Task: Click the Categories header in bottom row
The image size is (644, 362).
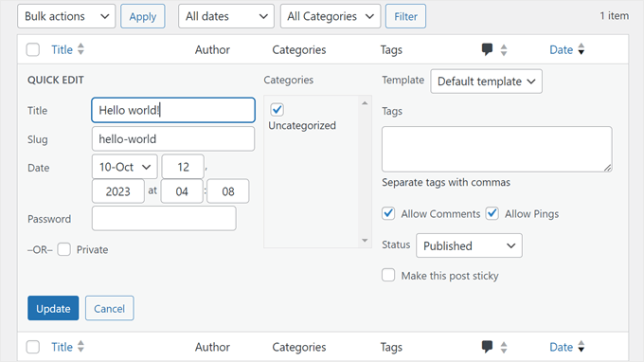Action: tap(299, 347)
